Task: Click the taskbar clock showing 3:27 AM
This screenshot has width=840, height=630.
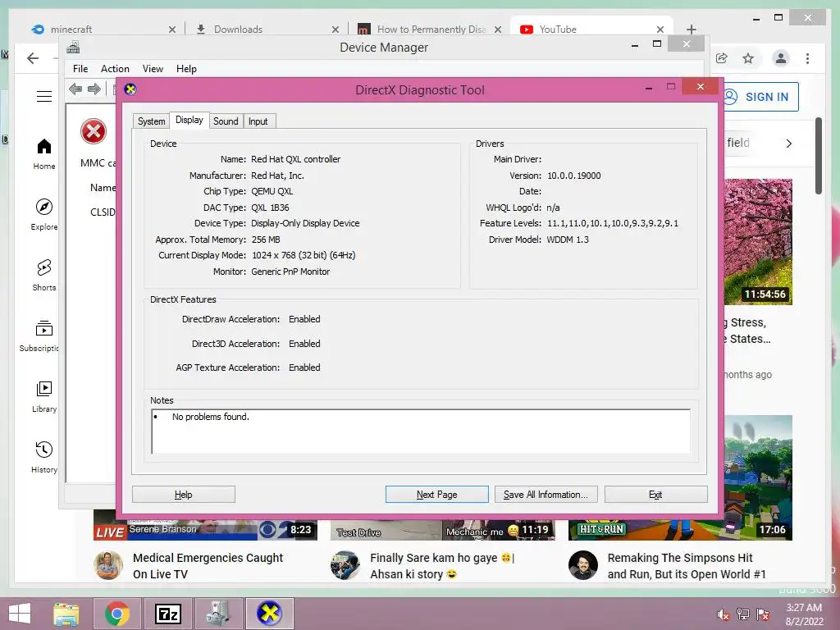Action: 804,614
